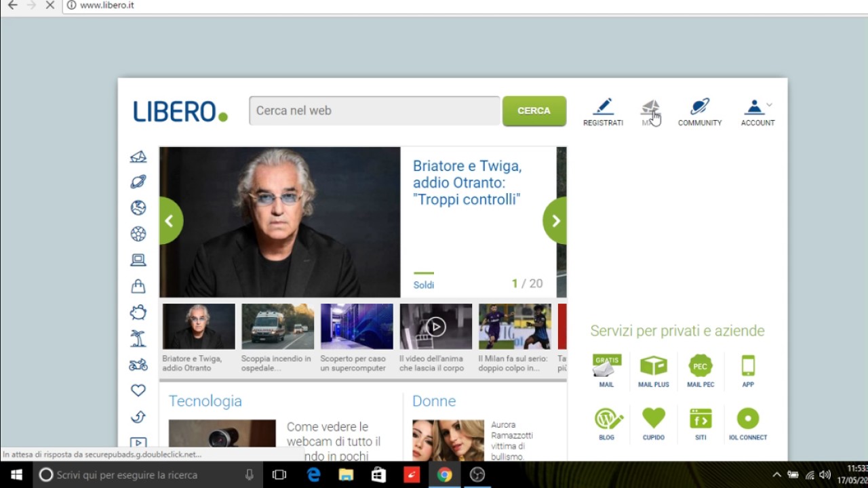Open the heart icon in left sidebar
The width and height of the screenshot is (868, 488).
[x=138, y=390]
